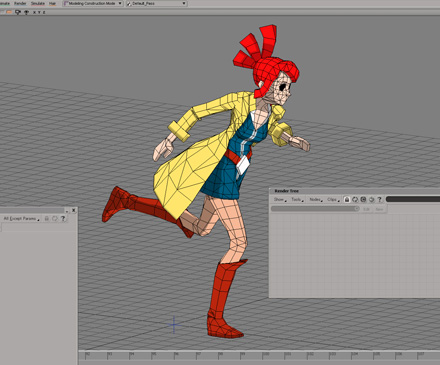The height and width of the screenshot is (365, 440).
Task: Click the camera icon in viewport toolbar
Action: pyautogui.click(x=18, y=12)
